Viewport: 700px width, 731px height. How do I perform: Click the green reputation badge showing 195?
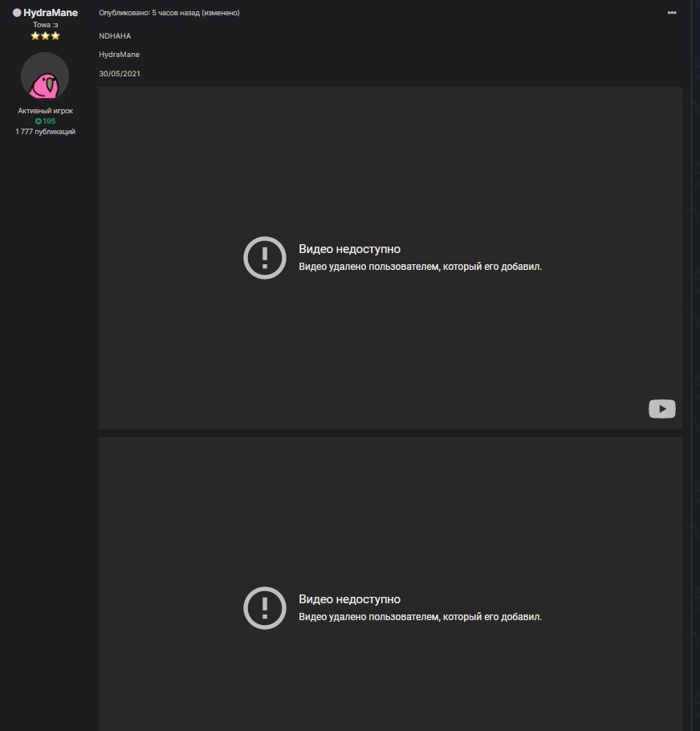(x=45, y=121)
